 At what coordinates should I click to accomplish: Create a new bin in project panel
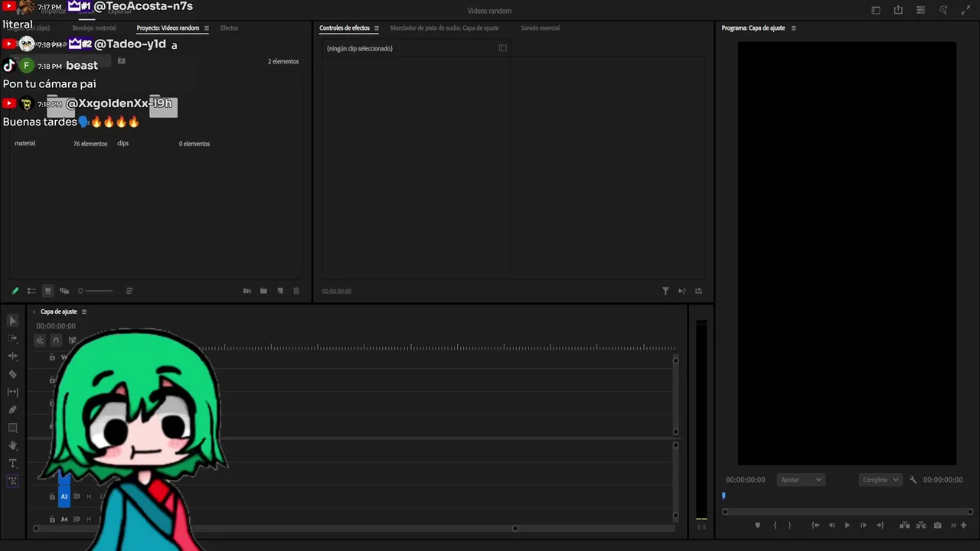[263, 291]
